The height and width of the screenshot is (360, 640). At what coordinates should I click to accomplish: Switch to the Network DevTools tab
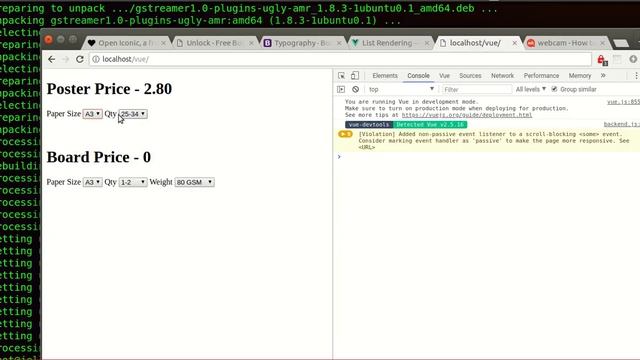pos(502,76)
